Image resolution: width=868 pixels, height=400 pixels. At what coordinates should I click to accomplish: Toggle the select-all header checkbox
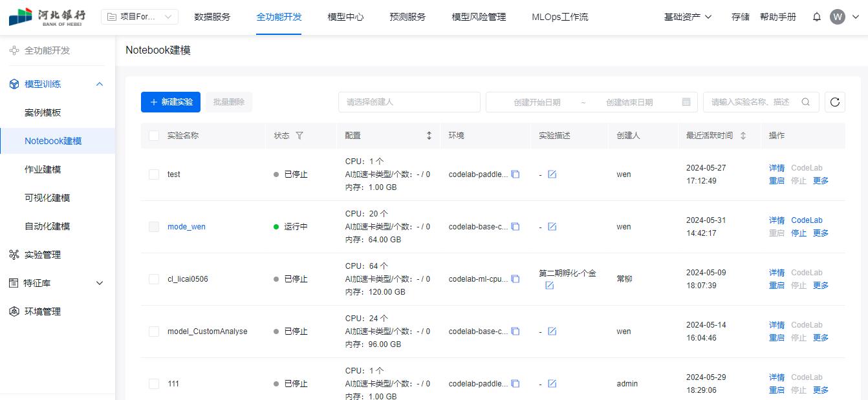tap(154, 136)
